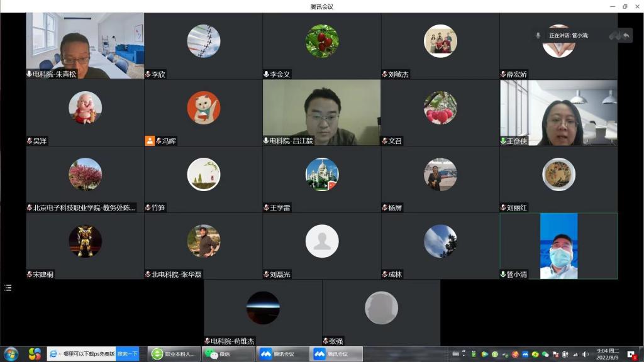Click the exit full-screen arrow icon
This screenshot has height=362, width=644.
click(626, 36)
